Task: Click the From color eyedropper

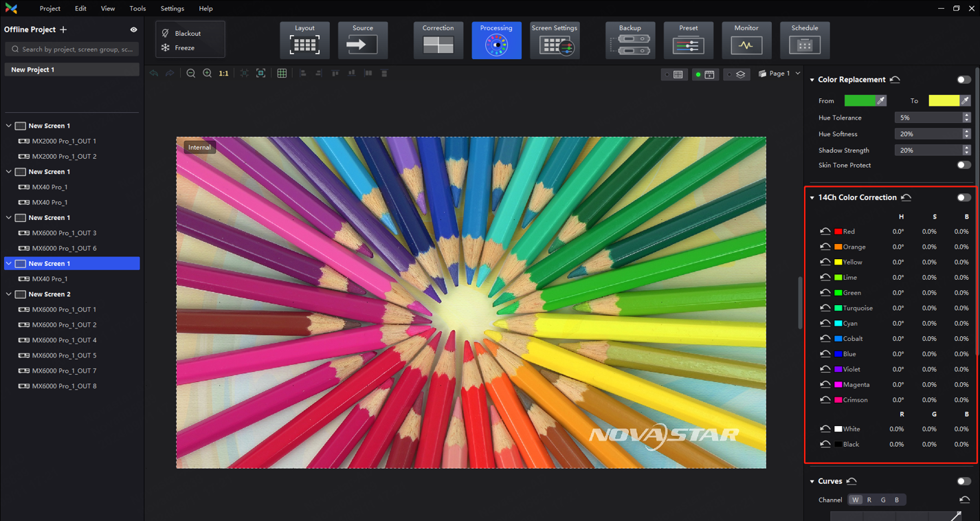Action: pos(881,100)
